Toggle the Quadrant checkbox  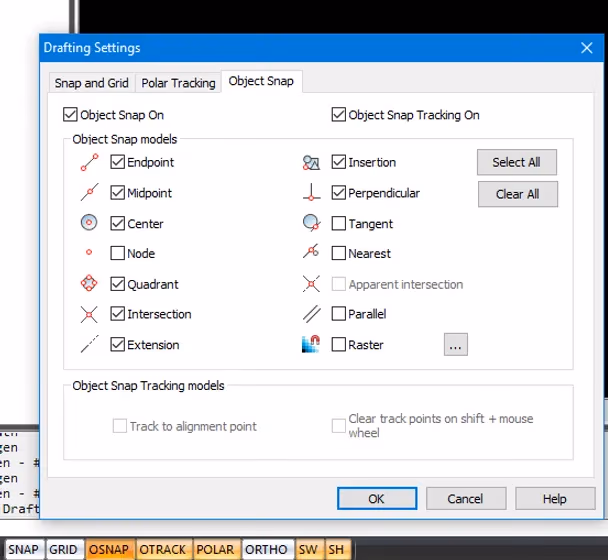click(x=117, y=284)
